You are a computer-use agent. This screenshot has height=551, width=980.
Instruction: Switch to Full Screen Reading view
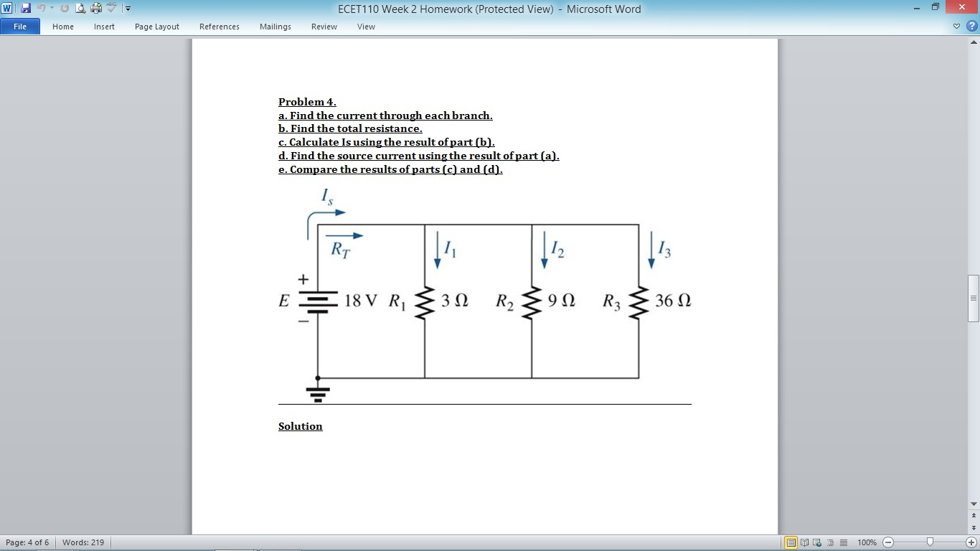[804, 542]
